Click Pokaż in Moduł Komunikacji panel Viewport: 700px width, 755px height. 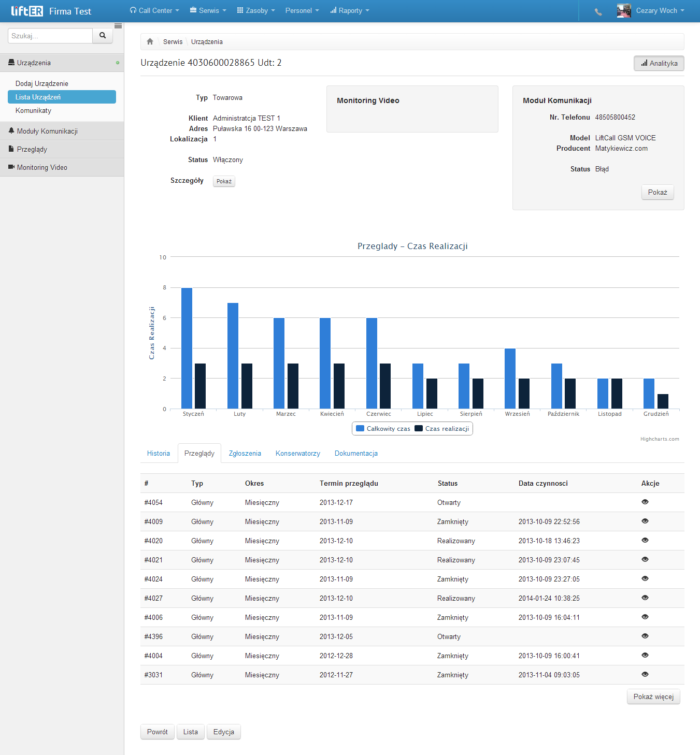tap(658, 192)
